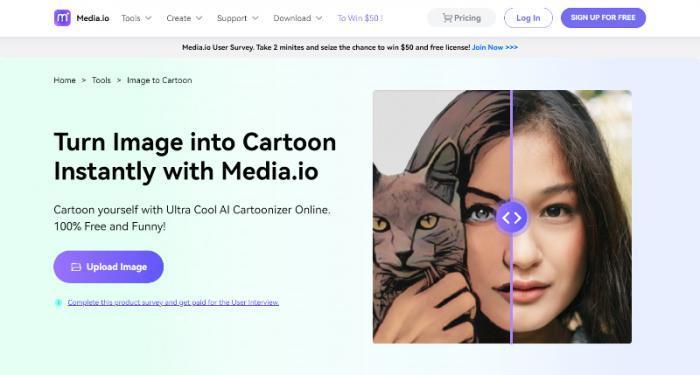The width and height of the screenshot is (700, 375).
Task: Open the product survey user interview link
Action: pyautogui.click(x=173, y=302)
